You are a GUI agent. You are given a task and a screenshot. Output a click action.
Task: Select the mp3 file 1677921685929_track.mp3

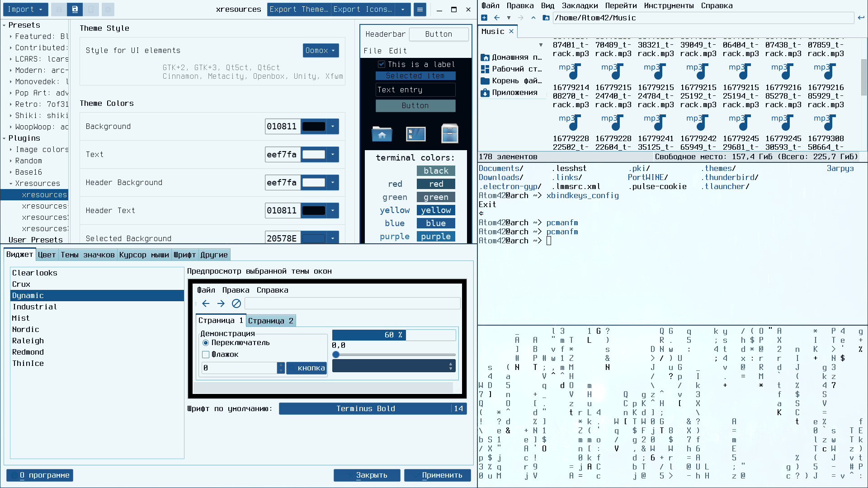tap(826, 85)
